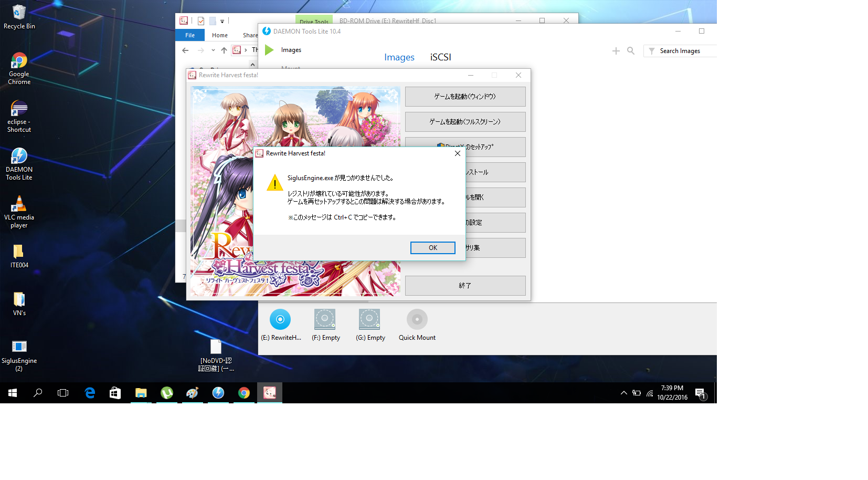Open File menu in Explorer
This screenshot has width=868, height=480.
click(x=190, y=35)
